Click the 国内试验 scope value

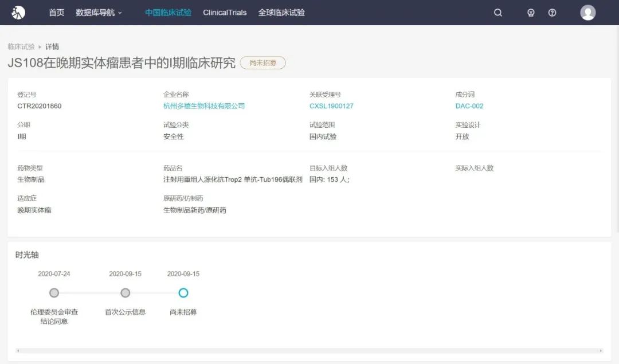323,136
